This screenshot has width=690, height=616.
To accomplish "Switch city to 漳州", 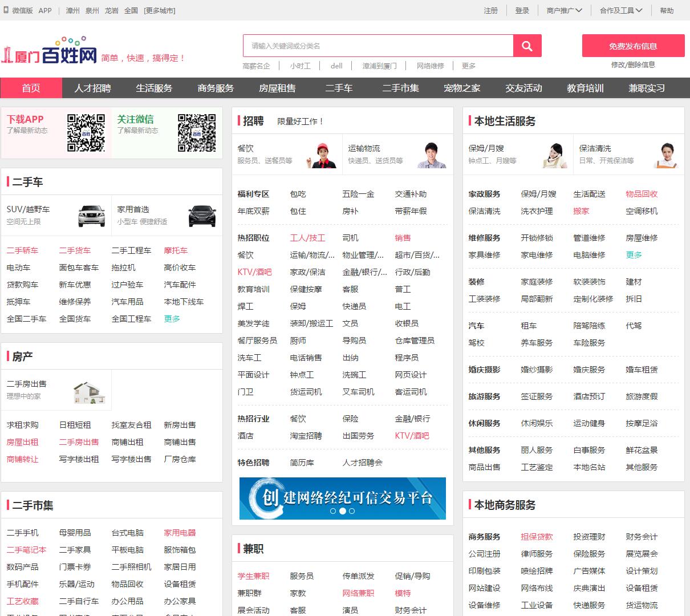I will (x=73, y=10).
